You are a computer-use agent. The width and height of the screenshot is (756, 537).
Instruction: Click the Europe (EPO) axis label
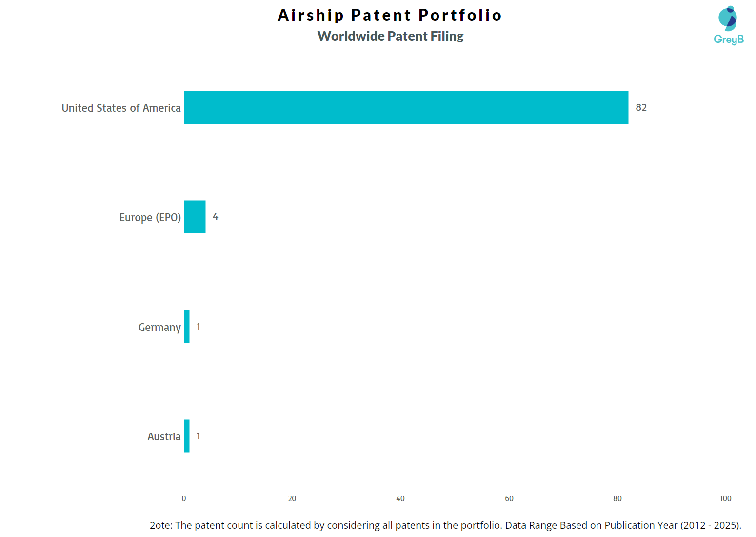(150, 217)
